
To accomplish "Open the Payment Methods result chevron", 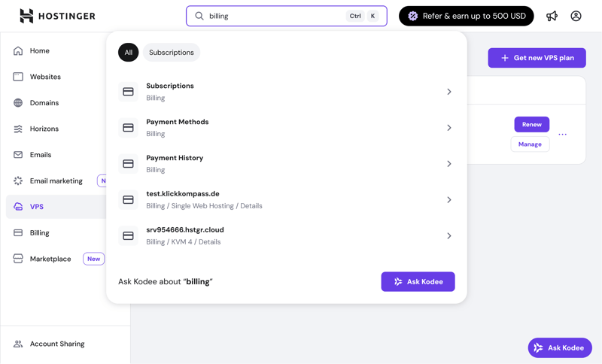I will pos(449,128).
